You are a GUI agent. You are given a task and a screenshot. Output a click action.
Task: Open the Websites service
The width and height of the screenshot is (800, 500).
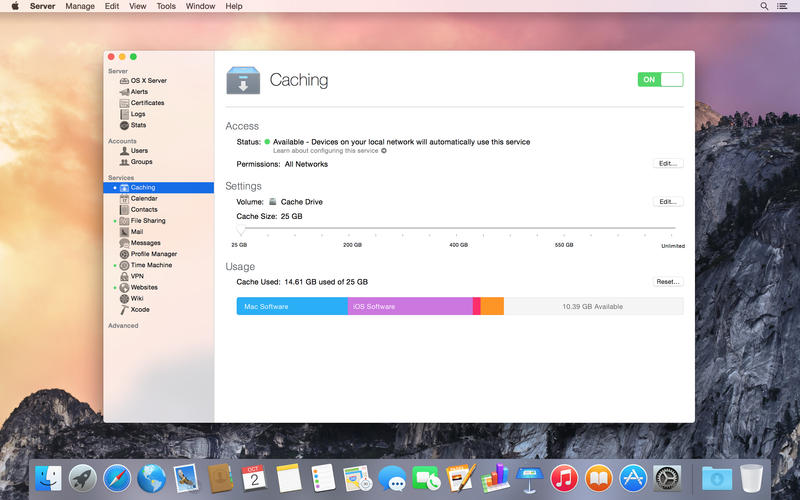click(x=144, y=287)
